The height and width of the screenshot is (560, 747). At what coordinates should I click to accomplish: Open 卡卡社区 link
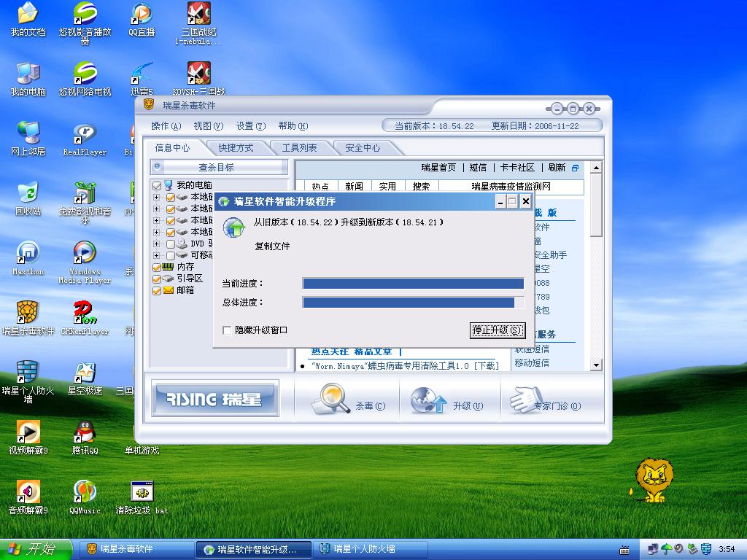517,168
